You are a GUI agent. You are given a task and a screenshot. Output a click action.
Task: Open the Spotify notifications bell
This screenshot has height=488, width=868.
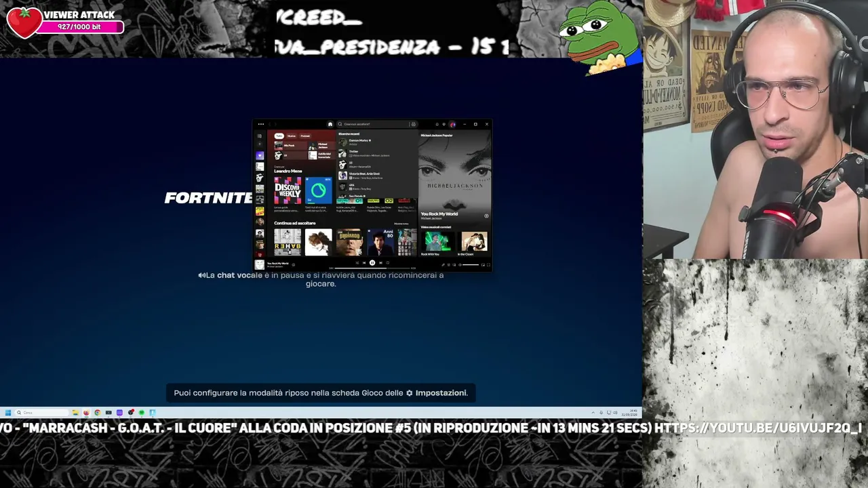click(437, 124)
